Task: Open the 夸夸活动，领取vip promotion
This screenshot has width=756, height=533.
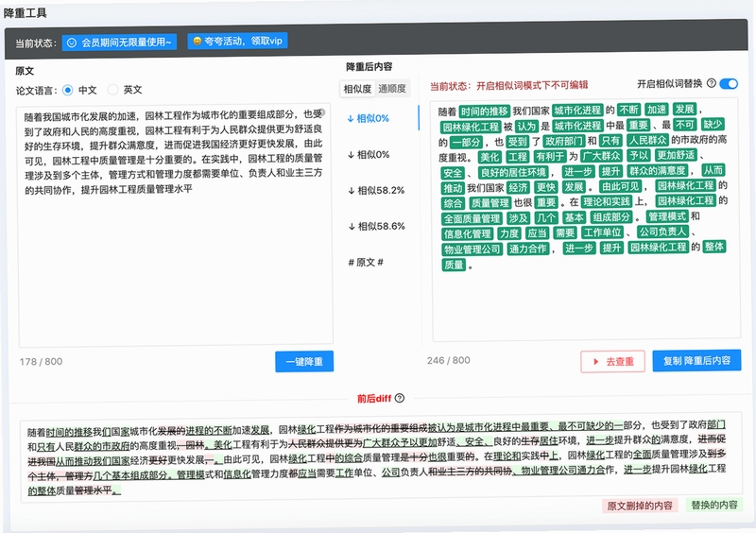Action: pyautogui.click(x=238, y=41)
